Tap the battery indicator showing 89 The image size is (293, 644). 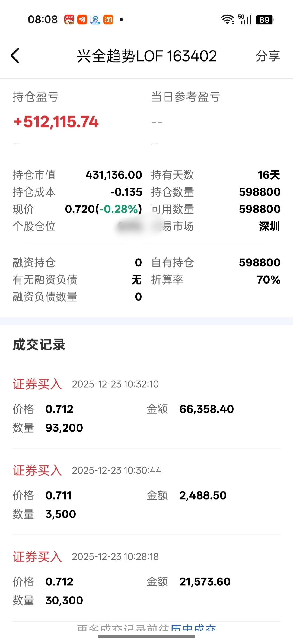[x=265, y=20]
